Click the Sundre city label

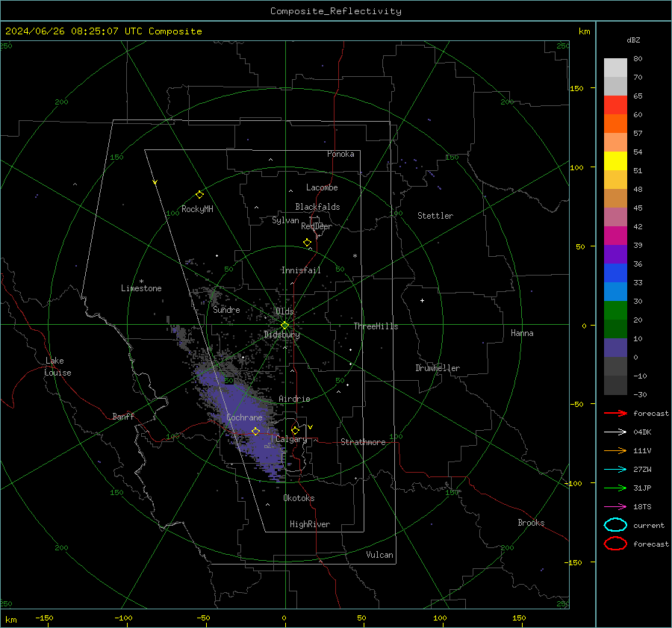pyautogui.click(x=226, y=309)
